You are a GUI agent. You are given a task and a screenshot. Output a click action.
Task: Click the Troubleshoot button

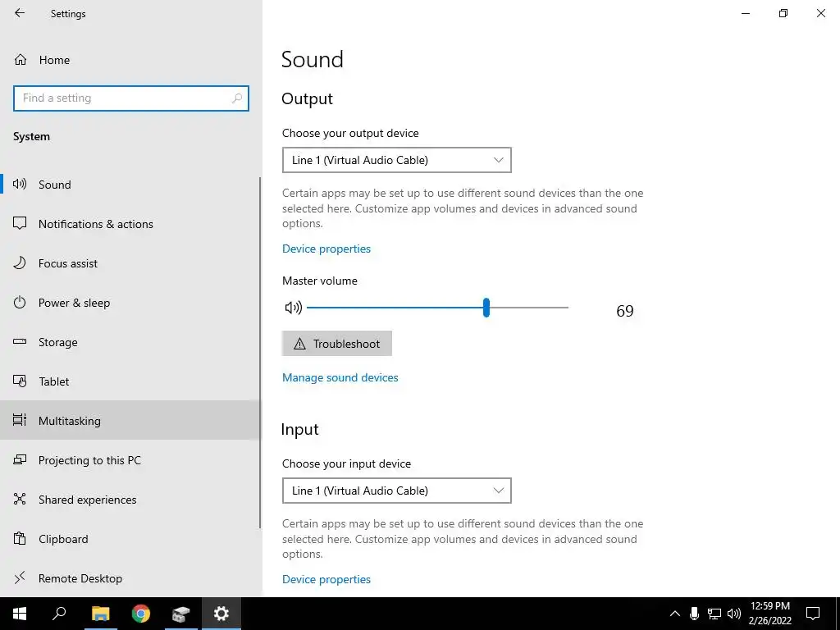[x=337, y=344]
